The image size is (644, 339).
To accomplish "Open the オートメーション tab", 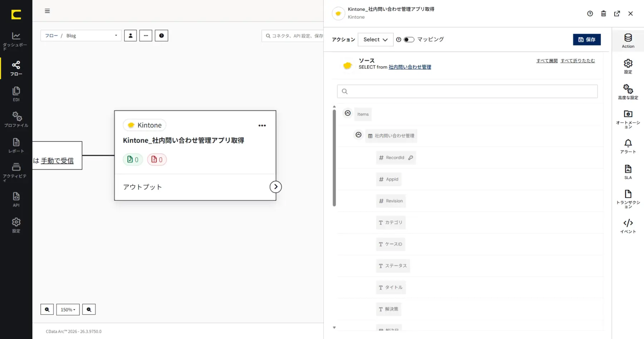I will (x=628, y=119).
